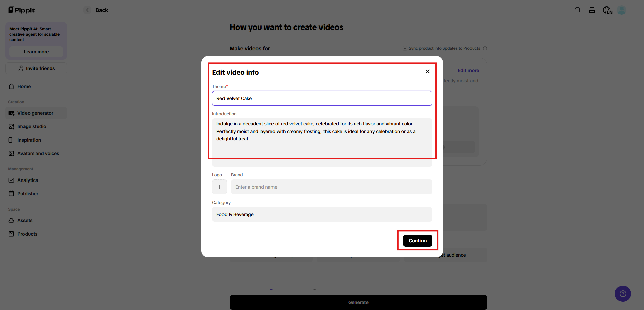
Task: Select Avatars and voices
Action: (38, 153)
